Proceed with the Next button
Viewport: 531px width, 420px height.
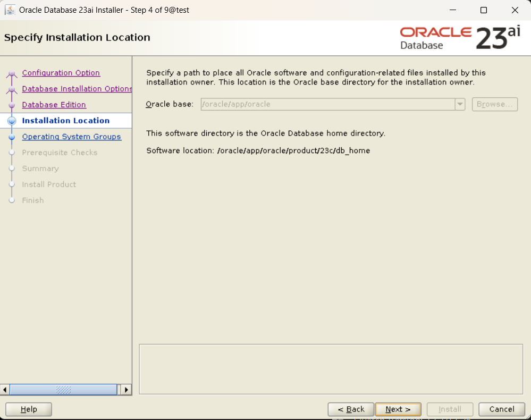[398, 409]
